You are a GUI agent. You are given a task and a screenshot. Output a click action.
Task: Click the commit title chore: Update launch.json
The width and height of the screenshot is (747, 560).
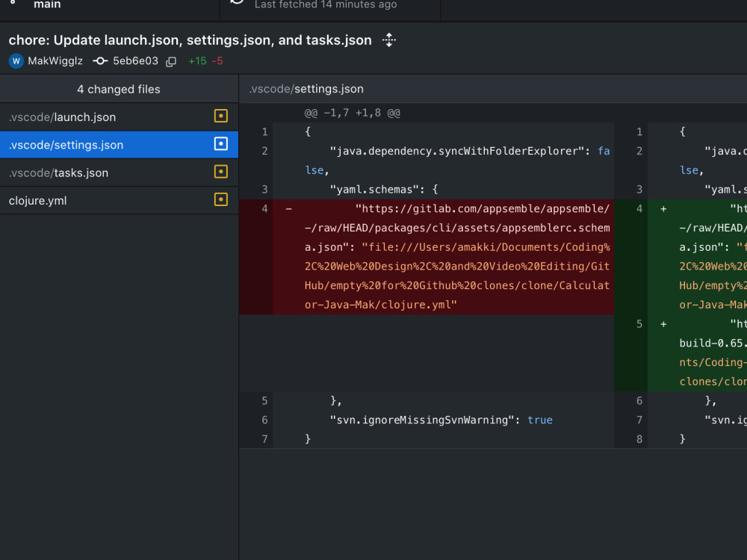pyautogui.click(x=190, y=40)
